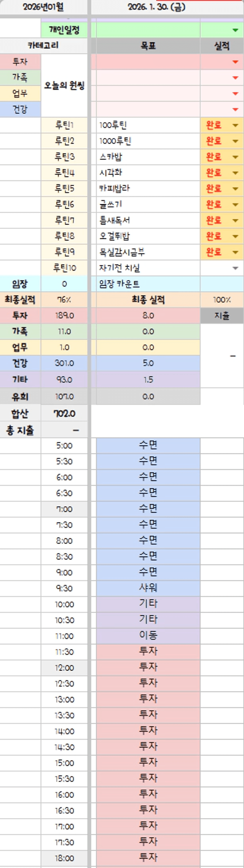
Task: Select the 11:00 이동 schedule cell
Action: [148, 635]
